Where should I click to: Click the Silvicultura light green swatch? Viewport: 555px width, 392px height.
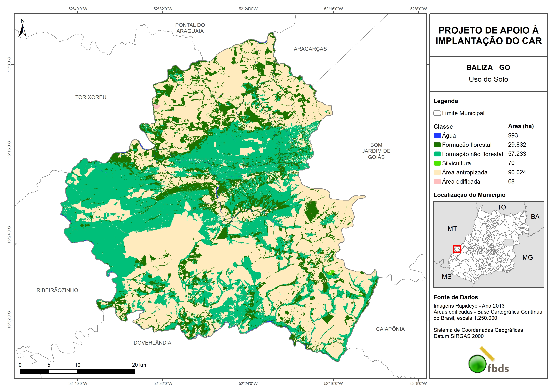[437, 163]
